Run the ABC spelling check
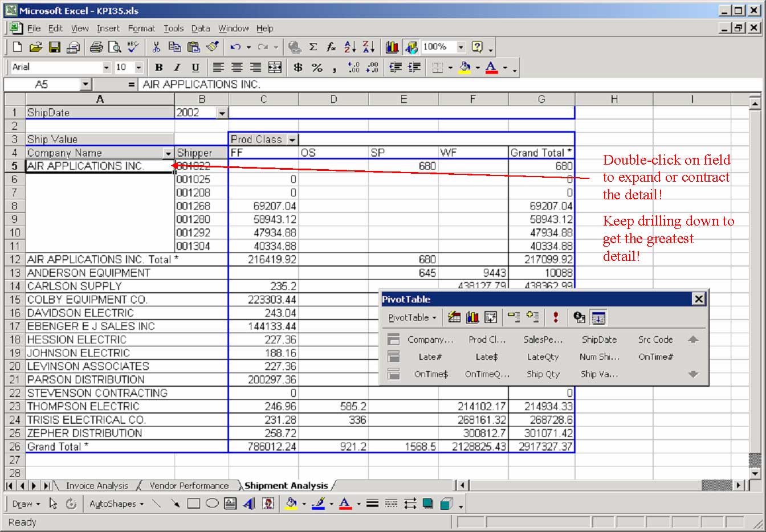Viewport: 766px width, 532px height. [133, 47]
